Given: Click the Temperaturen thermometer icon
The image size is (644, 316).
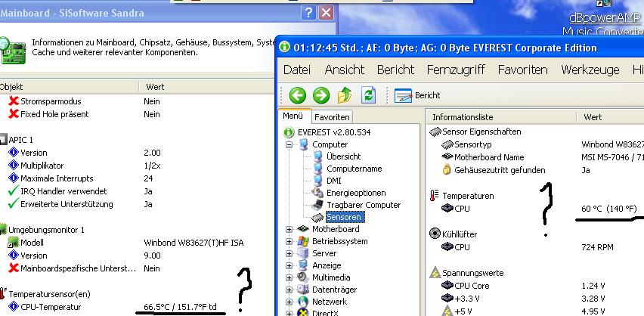Looking at the screenshot, I should point(434,196).
